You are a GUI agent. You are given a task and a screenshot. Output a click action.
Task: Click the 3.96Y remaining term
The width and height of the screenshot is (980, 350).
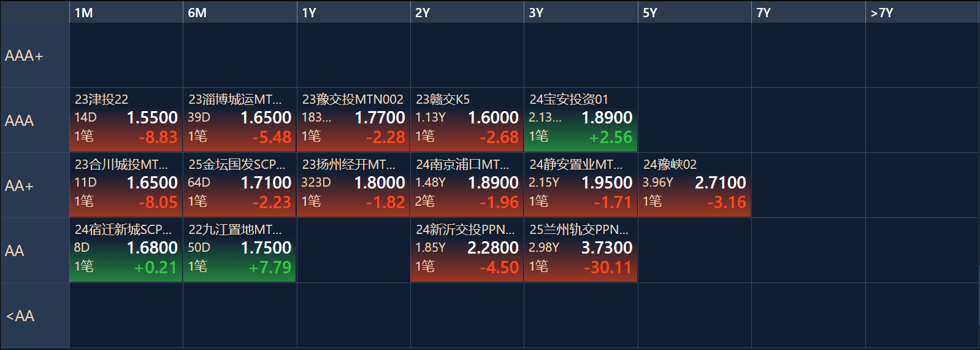657,182
